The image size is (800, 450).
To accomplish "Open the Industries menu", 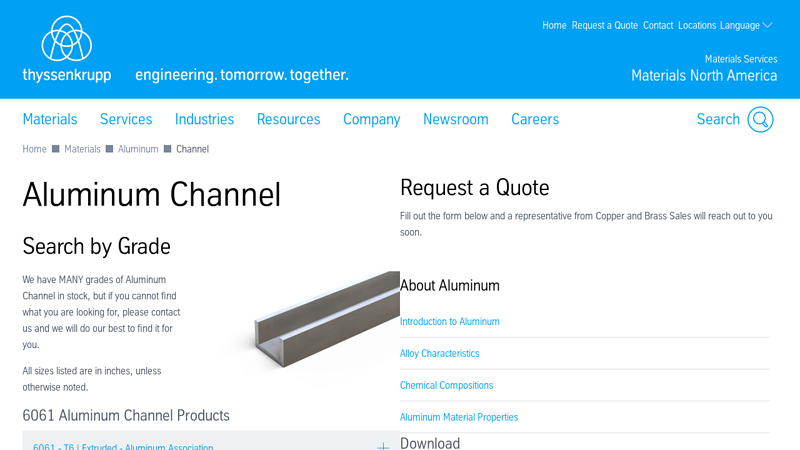I will tap(204, 119).
